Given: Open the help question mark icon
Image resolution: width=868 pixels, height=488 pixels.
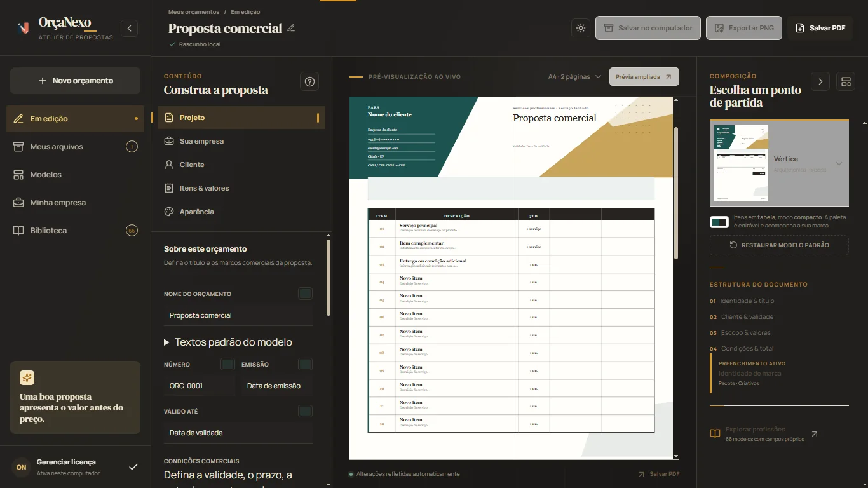Looking at the screenshot, I should (x=309, y=81).
